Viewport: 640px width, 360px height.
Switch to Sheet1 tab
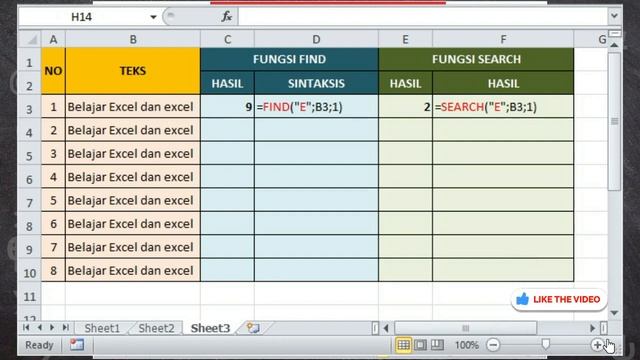[x=102, y=328]
